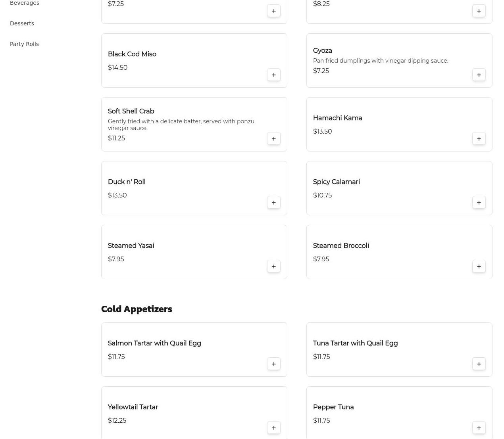Add Salmon Tartar with Quail Egg
Screen dimensions: 504x439
pyautogui.click(x=273, y=364)
